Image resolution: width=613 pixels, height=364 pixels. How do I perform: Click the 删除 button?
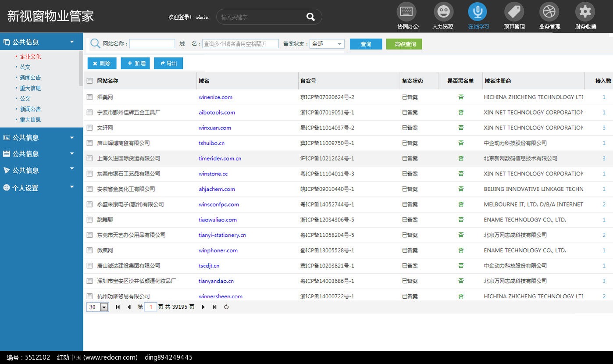[x=102, y=63]
